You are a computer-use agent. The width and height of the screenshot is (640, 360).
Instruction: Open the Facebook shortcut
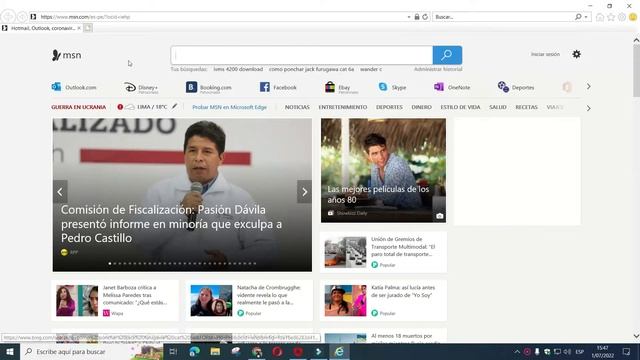pyautogui.click(x=278, y=87)
